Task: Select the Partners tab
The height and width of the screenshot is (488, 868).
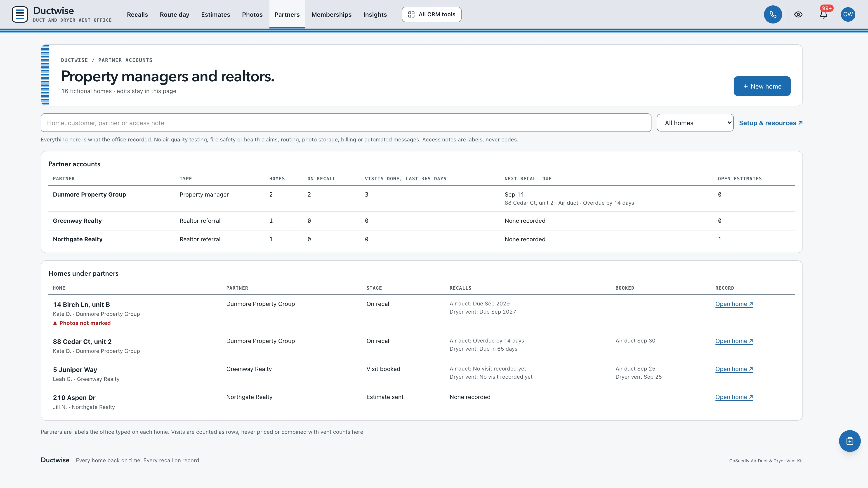Action: (x=287, y=14)
